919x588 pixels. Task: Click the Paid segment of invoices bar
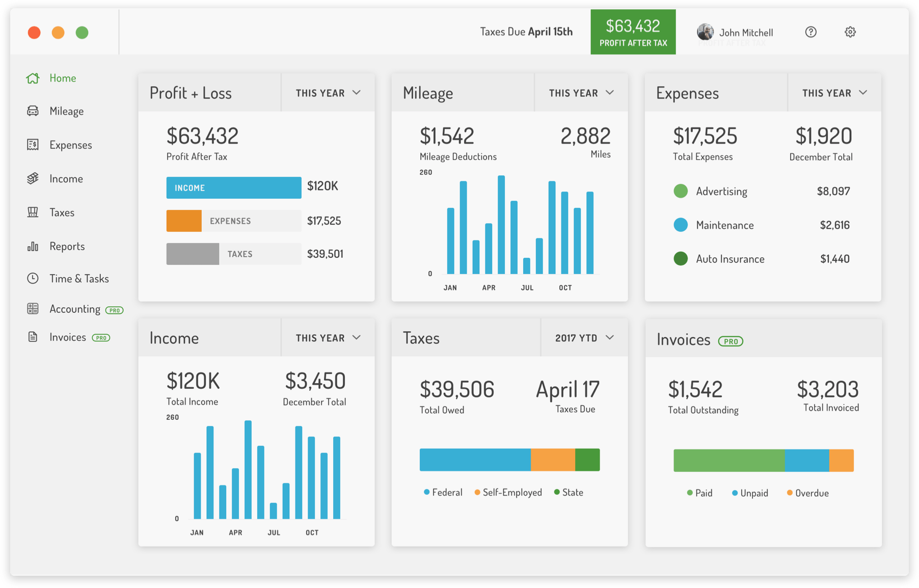pyautogui.click(x=728, y=460)
